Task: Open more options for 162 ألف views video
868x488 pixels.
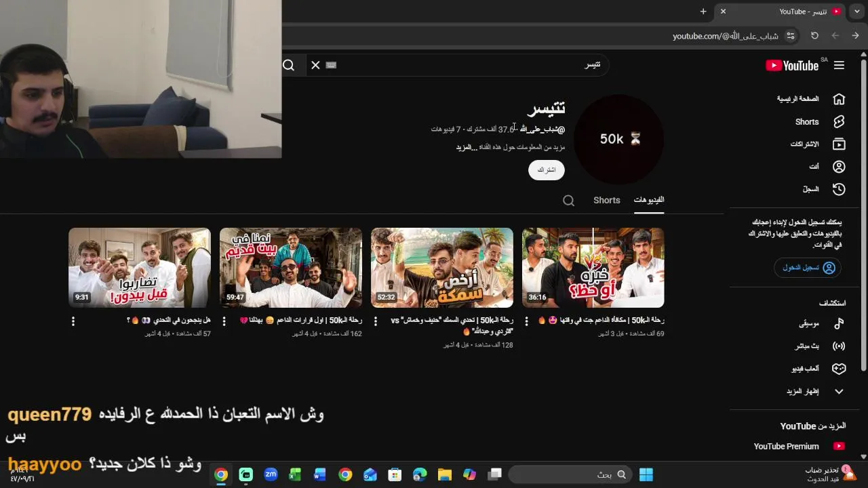Action: click(224, 321)
